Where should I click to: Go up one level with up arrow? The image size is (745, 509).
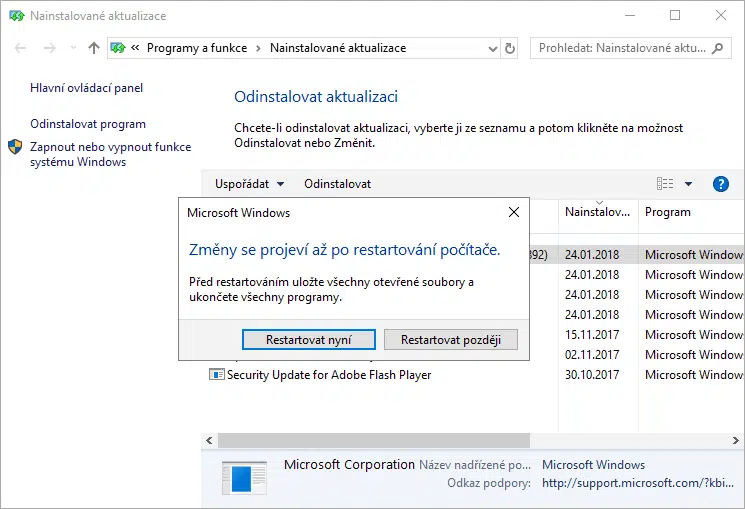[94, 48]
